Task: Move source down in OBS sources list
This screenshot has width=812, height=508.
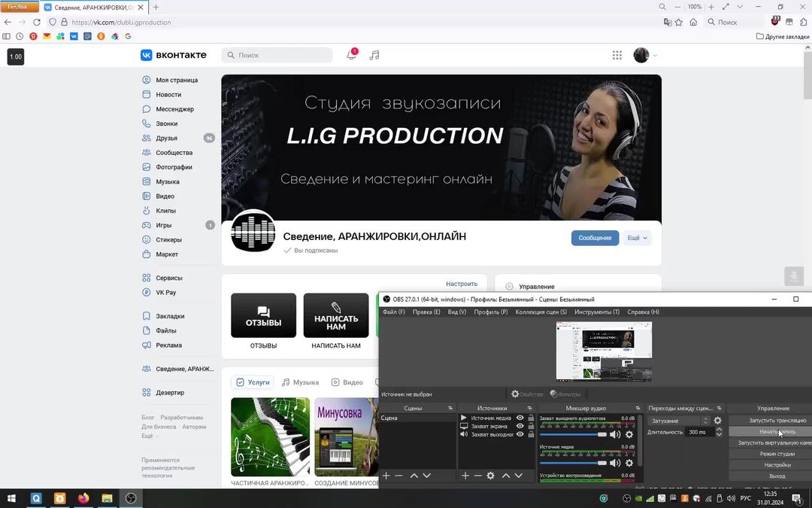Action: click(x=518, y=476)
